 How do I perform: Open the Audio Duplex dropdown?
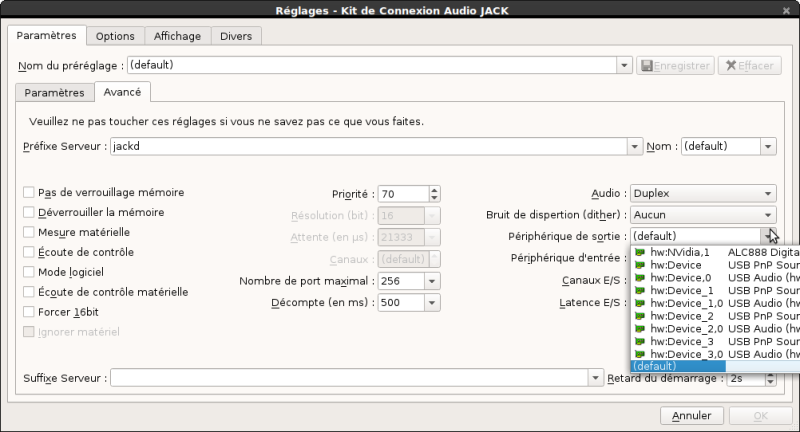(703, 193)
